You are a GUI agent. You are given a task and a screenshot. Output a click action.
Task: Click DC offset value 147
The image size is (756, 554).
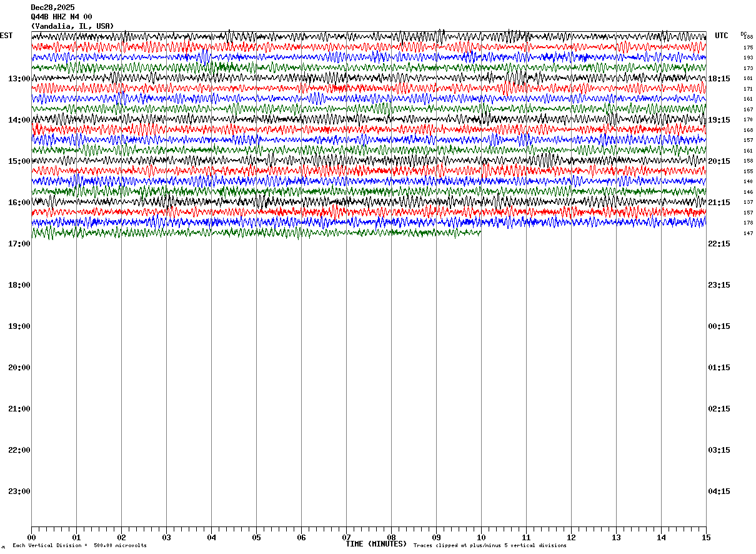[748, 233]
